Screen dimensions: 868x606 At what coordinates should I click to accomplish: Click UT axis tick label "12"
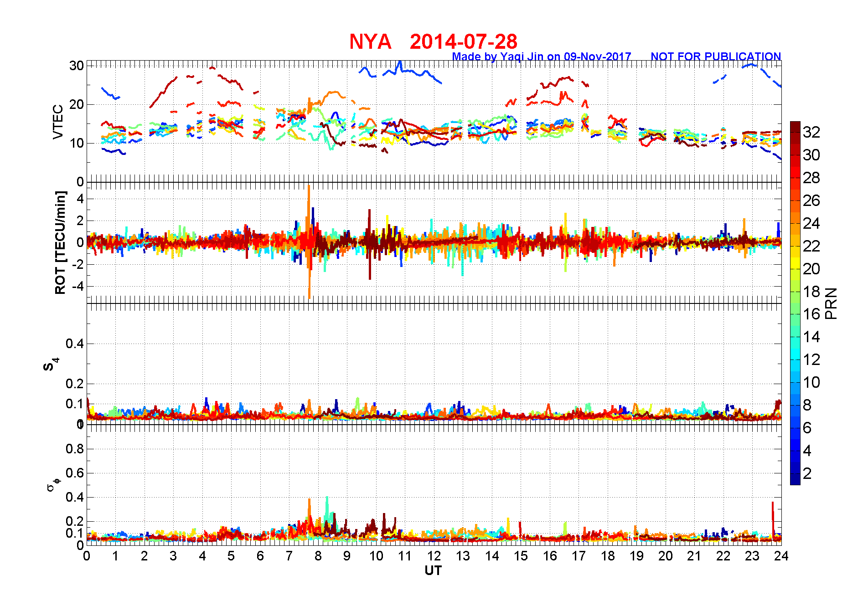click(434, 556)
